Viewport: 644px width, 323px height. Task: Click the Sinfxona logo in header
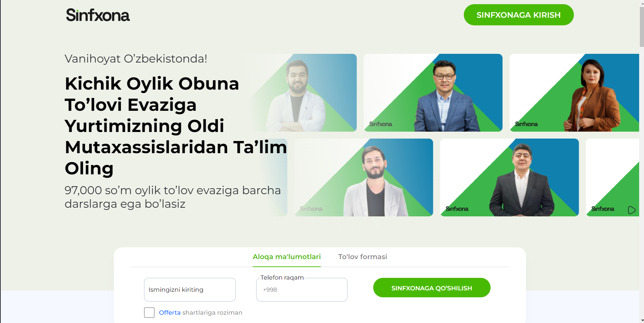pos(98,15)
